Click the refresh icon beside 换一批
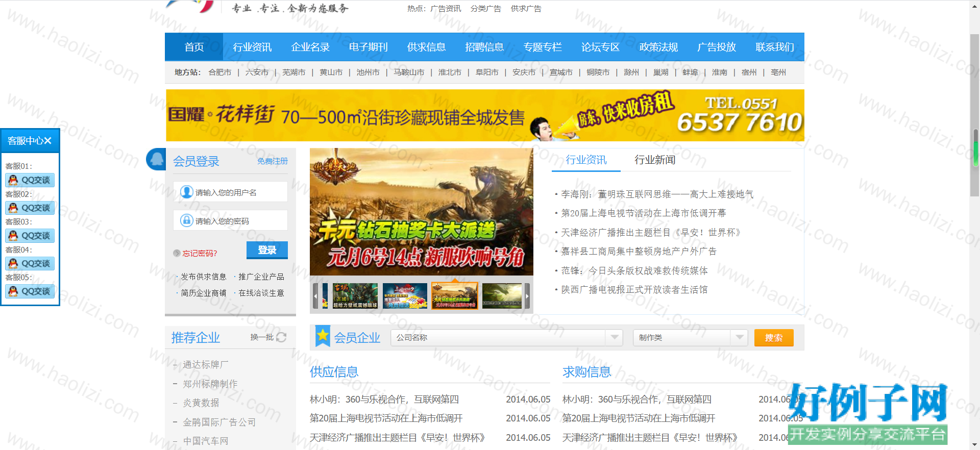 [281, 337]
